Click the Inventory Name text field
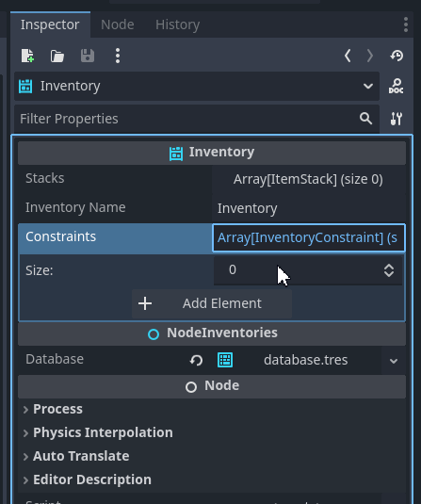The image size is (421, 504). (x=309, y=208)
